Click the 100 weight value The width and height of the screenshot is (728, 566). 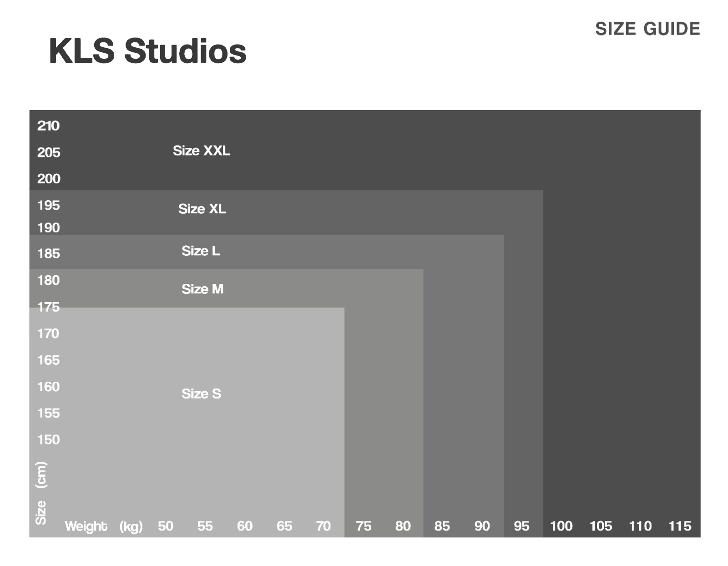click(561, 526)
